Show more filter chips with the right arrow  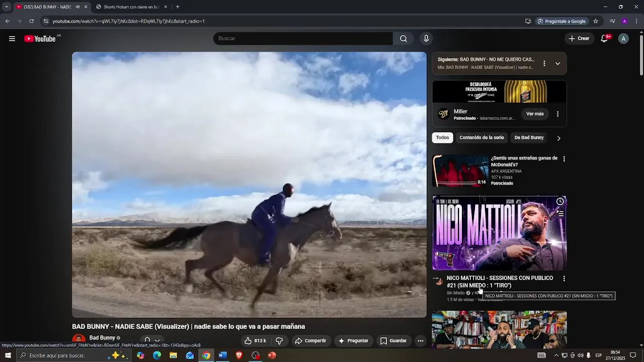pos(558,138)
